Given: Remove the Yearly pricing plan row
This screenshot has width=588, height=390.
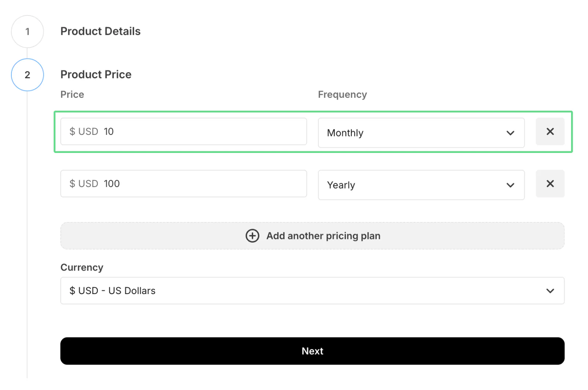Looking at the screenshot, I should (x=550, y=184).
